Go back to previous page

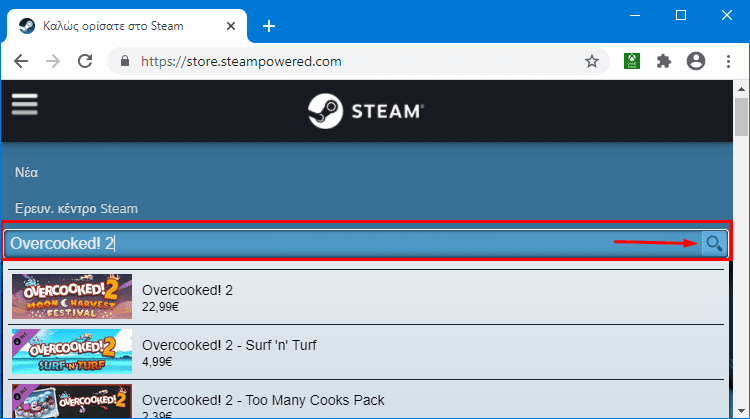[x=22, y=61]
